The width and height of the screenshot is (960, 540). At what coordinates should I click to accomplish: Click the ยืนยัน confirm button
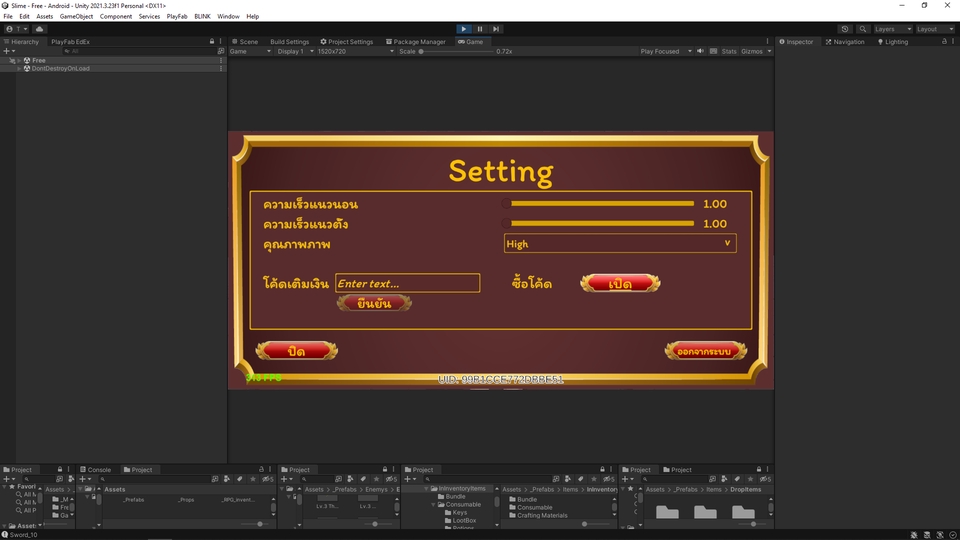374,303
